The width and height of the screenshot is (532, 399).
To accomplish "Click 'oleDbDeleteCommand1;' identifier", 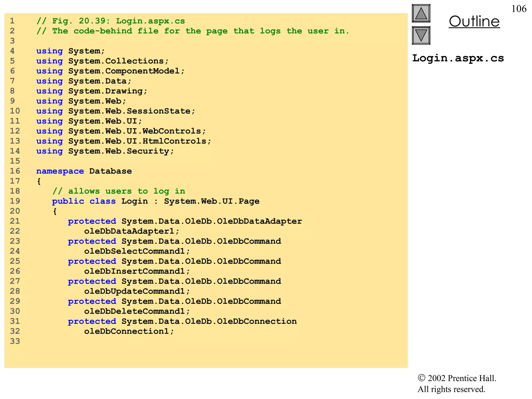I will click(137, 311).
